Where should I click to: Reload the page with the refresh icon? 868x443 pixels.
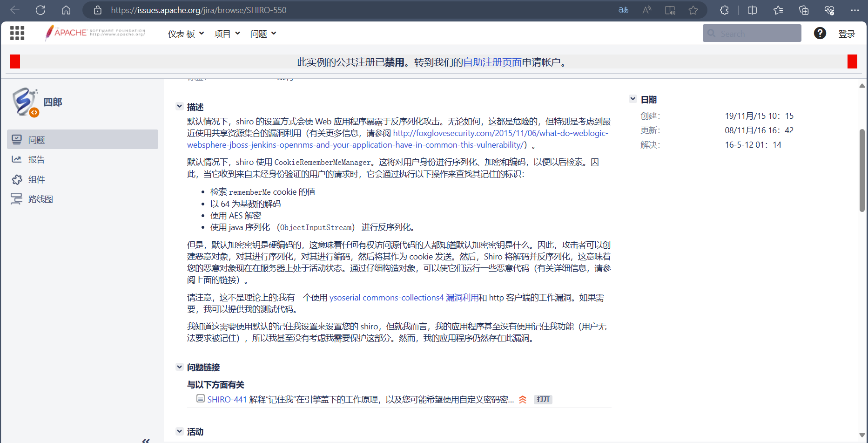point(40,10)
